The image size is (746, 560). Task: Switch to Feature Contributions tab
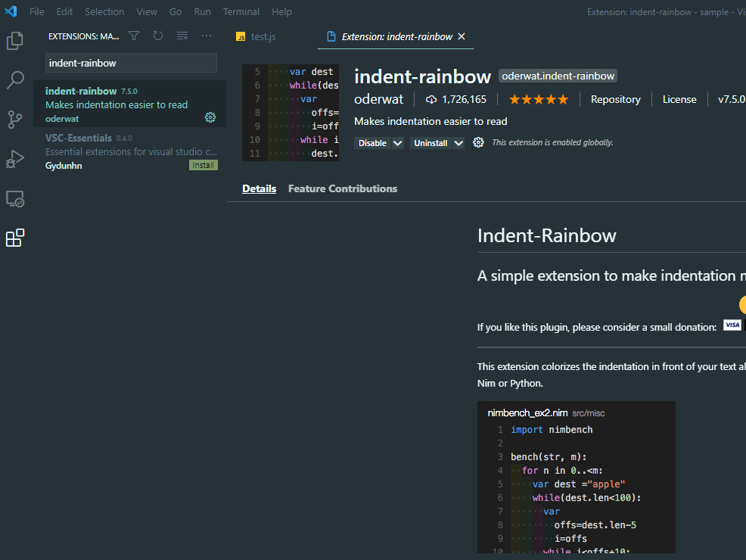click(x=343, y=188)
